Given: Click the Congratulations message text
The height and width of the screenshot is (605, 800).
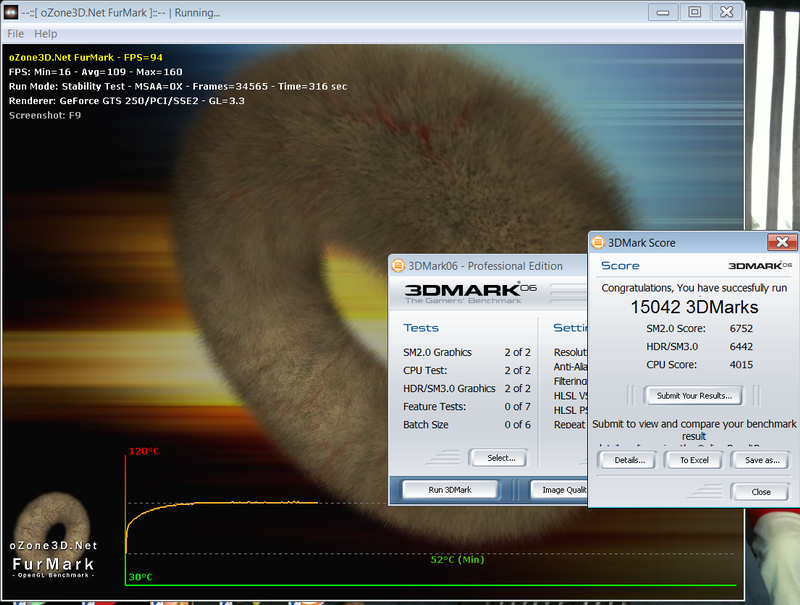Looking at the screenshot, I should tap(694, 288).
